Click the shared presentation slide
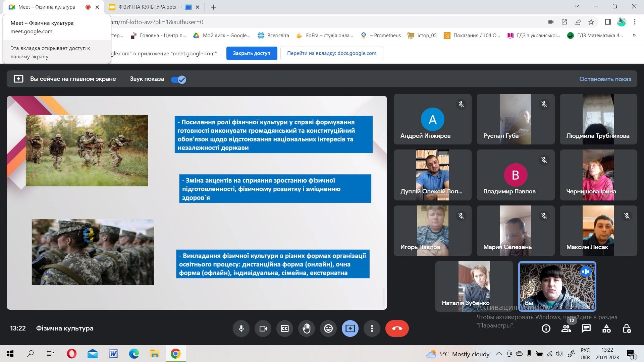Viewport: 644px width, 362px height. (x=197, y=202)
